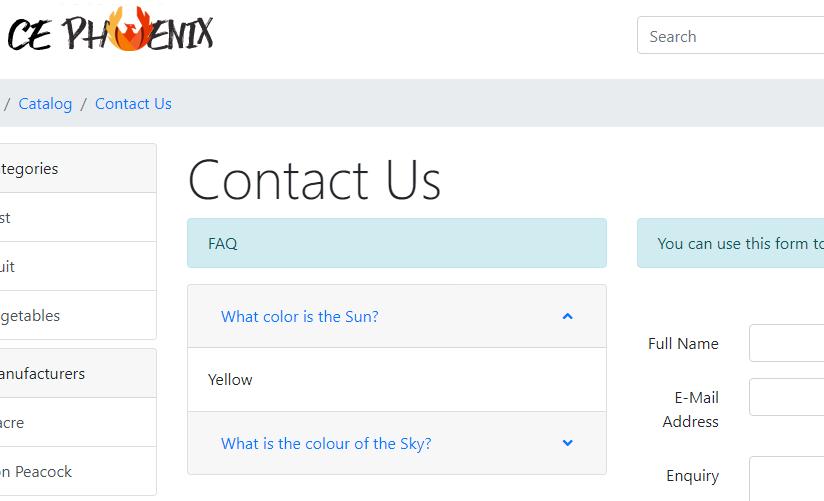
Task: Click the Contact Us page heading
Action: 314,180
